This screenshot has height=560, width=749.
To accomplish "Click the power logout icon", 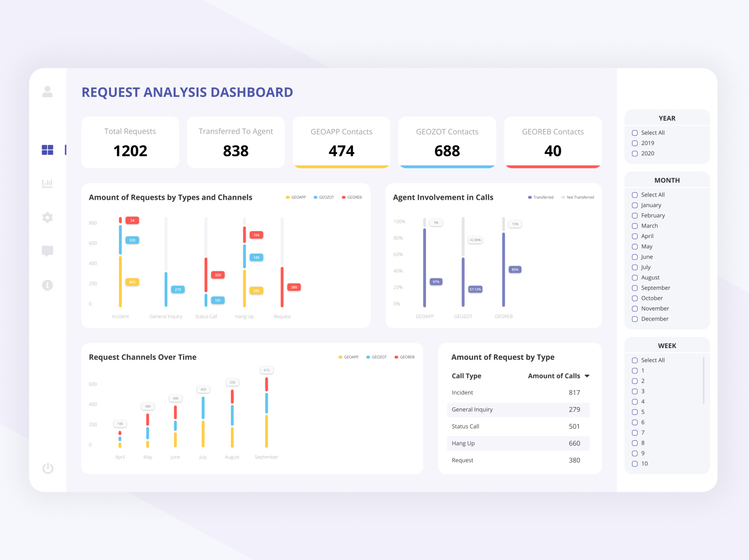I will [47, 468].
